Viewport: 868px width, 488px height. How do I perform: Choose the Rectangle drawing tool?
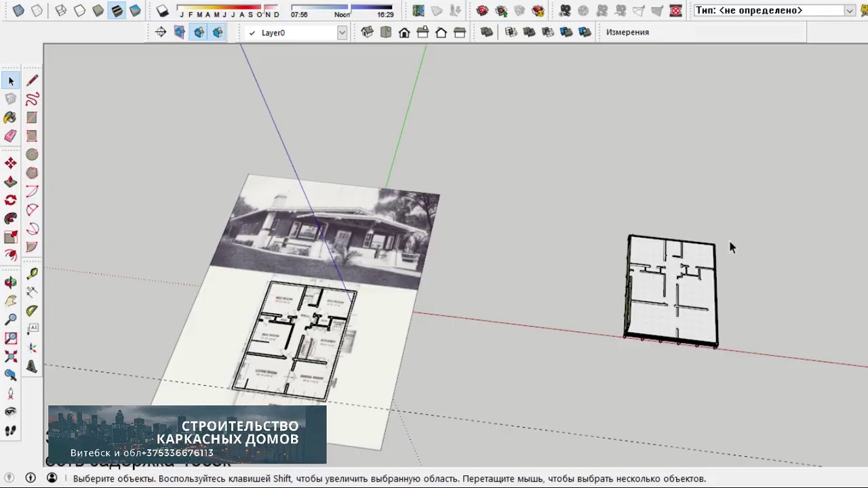[x=32, y=117]
